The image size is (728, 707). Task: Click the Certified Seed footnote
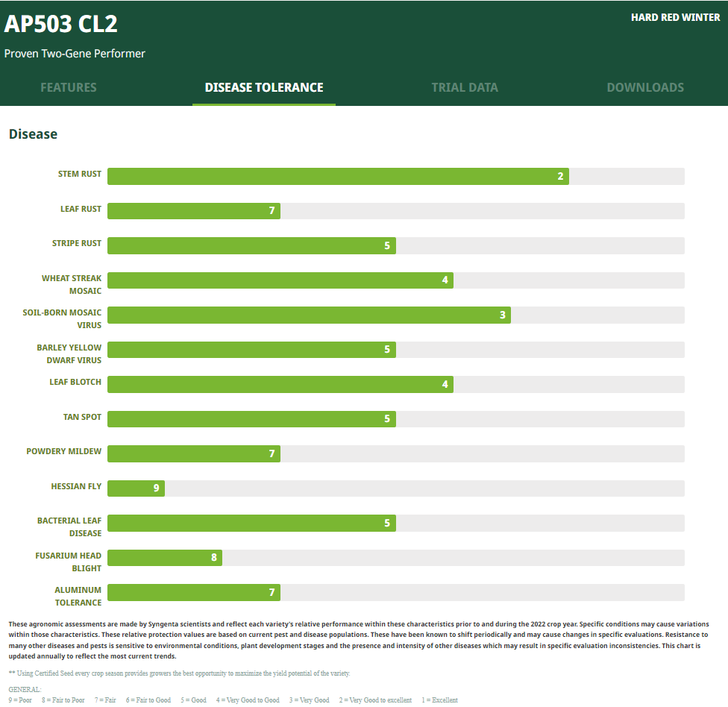[x=179, y=673]
